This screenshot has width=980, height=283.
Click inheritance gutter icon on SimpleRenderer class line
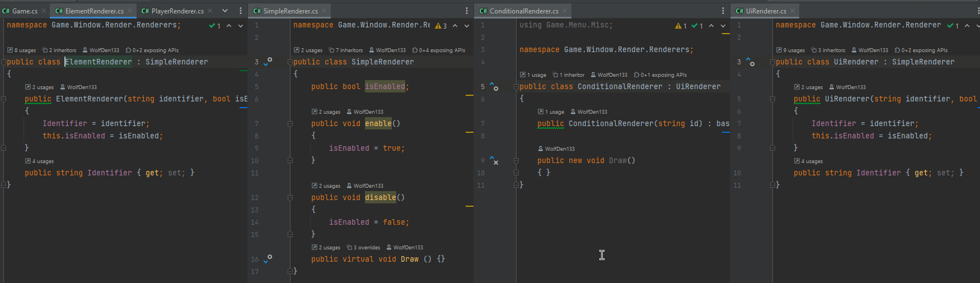268,61
